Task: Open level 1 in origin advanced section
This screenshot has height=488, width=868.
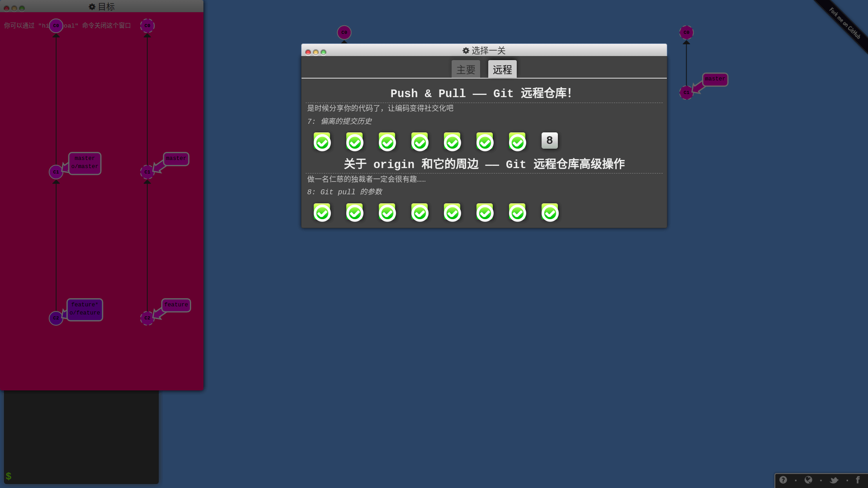Action: [322, 212]
